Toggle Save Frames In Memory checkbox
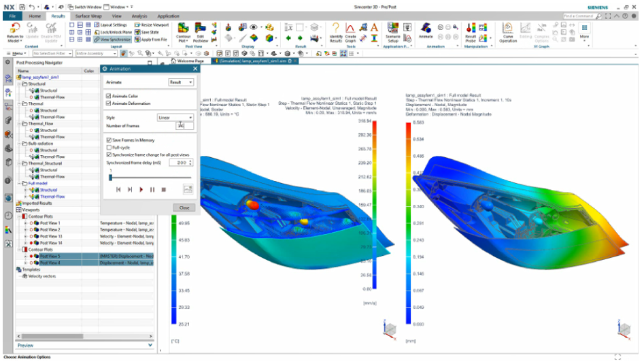 point(109,140)
